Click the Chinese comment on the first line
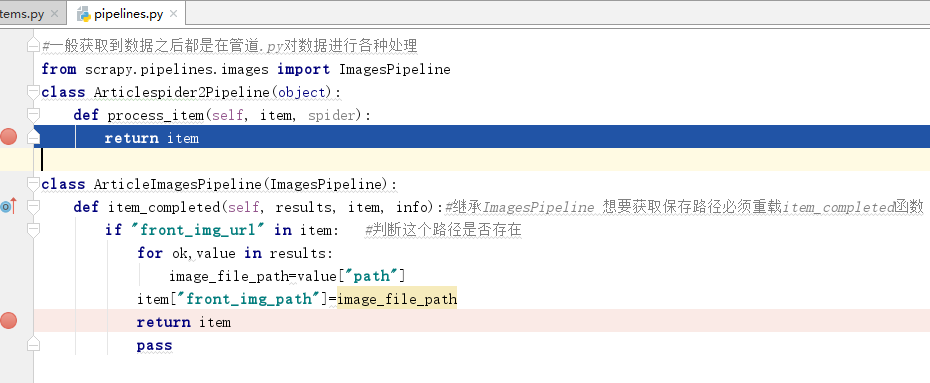930x383 pixels. pyautogui.click(x=230, y=46)
